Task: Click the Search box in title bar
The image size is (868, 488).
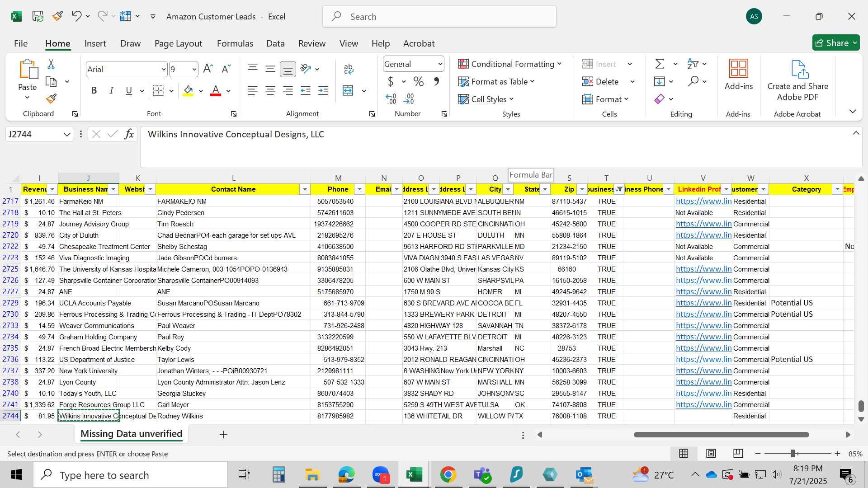Action: [439, 17]
